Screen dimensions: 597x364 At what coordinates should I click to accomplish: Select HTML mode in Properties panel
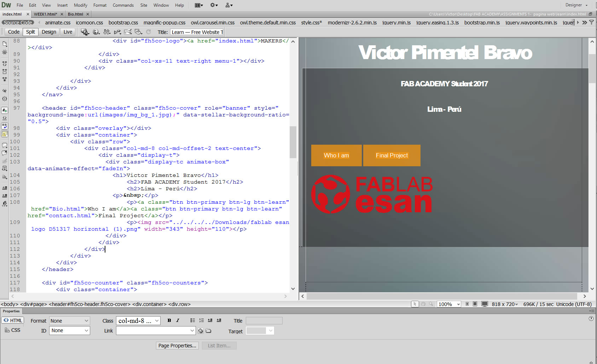point(13,320)
